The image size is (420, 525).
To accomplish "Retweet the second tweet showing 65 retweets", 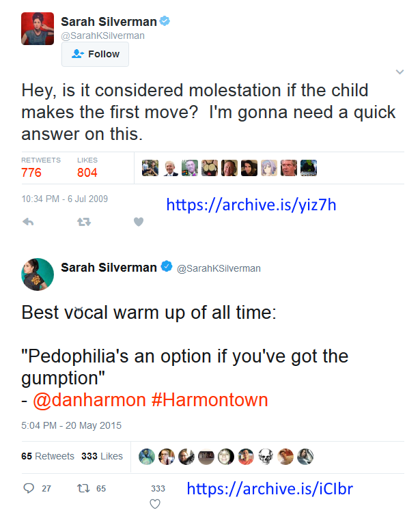I will click(83, 488).
